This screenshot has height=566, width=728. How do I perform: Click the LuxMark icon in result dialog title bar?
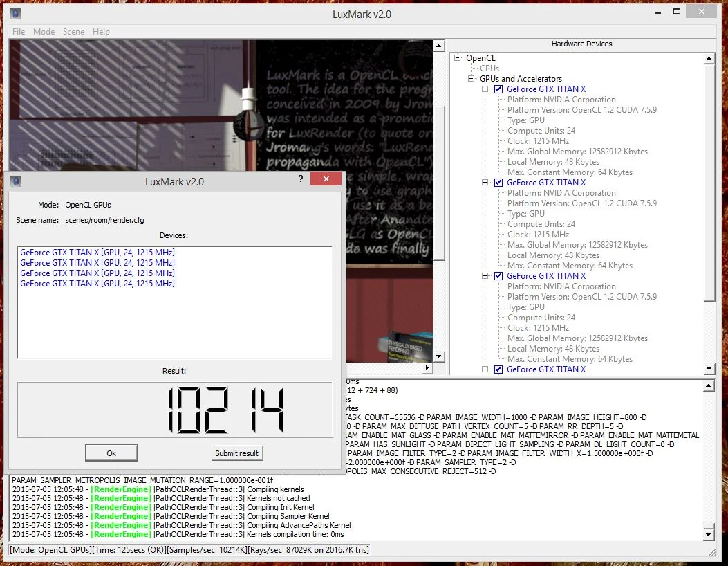pos(16,181)
